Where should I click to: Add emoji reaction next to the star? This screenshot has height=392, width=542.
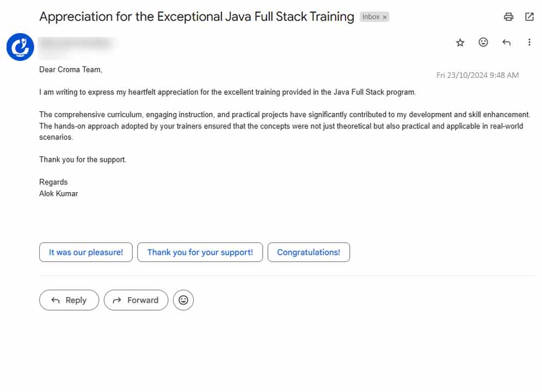coord(483,42)
